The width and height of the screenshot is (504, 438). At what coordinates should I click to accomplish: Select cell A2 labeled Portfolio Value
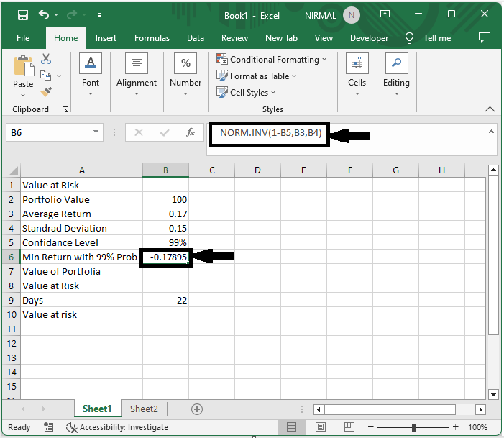[x=82, y=199]
